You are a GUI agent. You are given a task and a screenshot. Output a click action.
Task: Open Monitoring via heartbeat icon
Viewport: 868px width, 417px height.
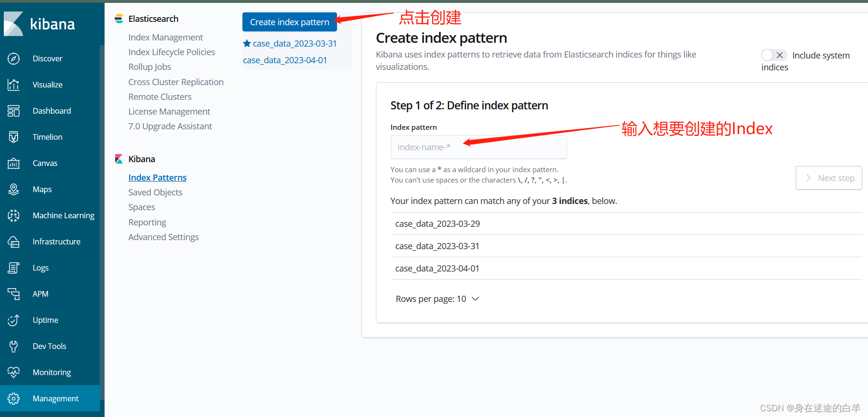pyautogui.click(x=14, y=372)
